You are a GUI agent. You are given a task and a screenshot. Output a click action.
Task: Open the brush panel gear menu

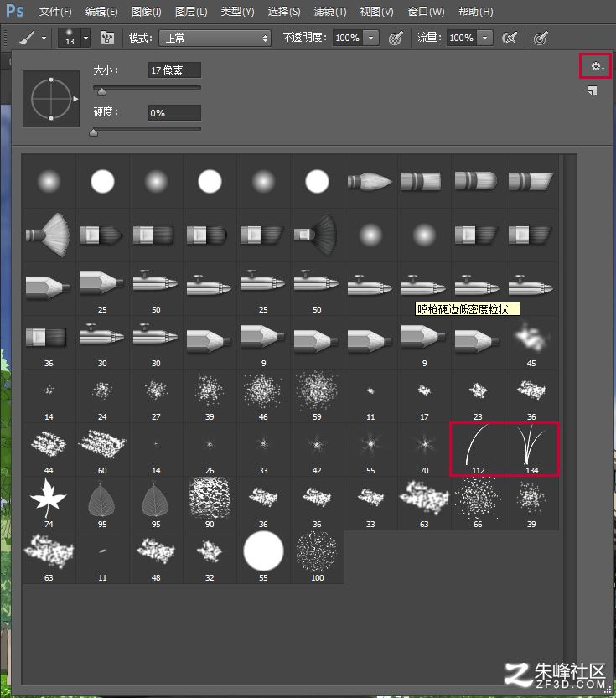596,66
